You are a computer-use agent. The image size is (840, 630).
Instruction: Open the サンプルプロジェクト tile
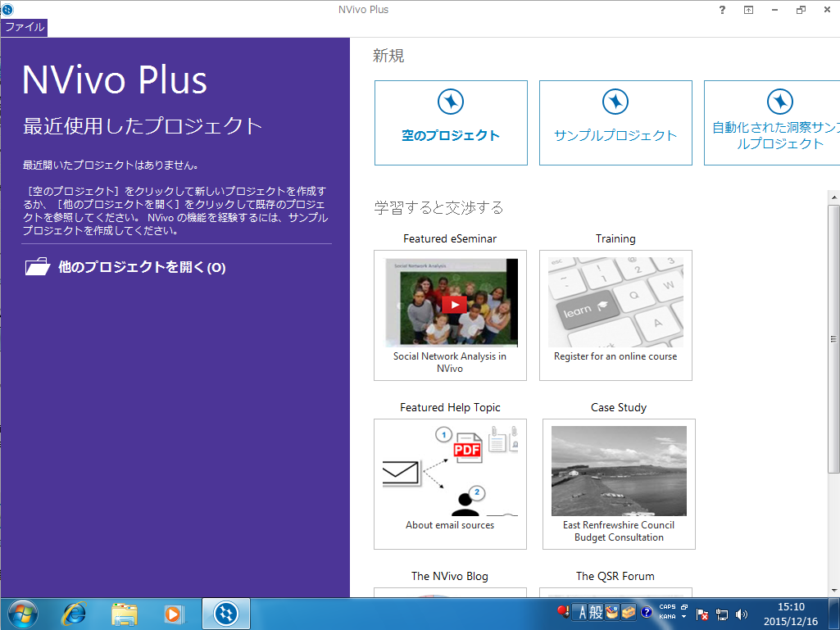pos(615,123)
